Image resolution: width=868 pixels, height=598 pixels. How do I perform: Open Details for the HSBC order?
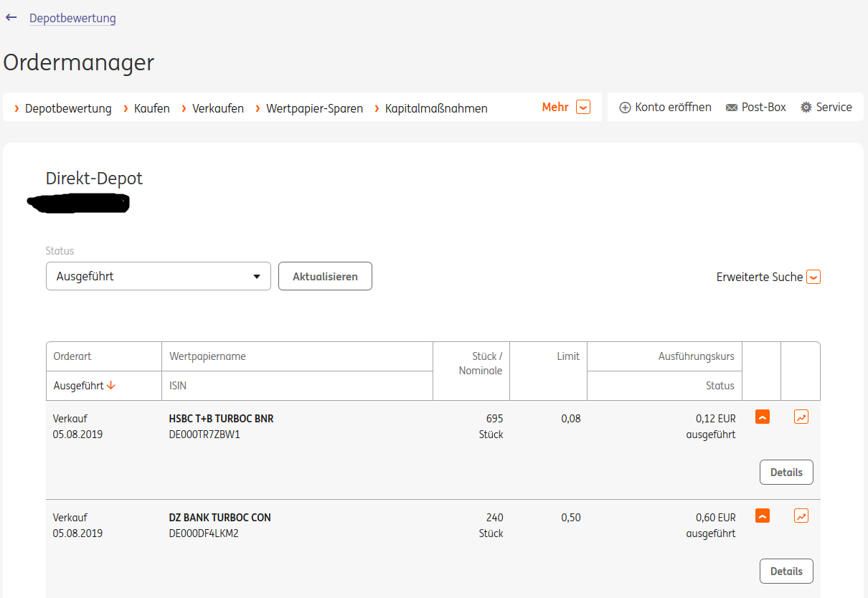click(x=786, y=473)
